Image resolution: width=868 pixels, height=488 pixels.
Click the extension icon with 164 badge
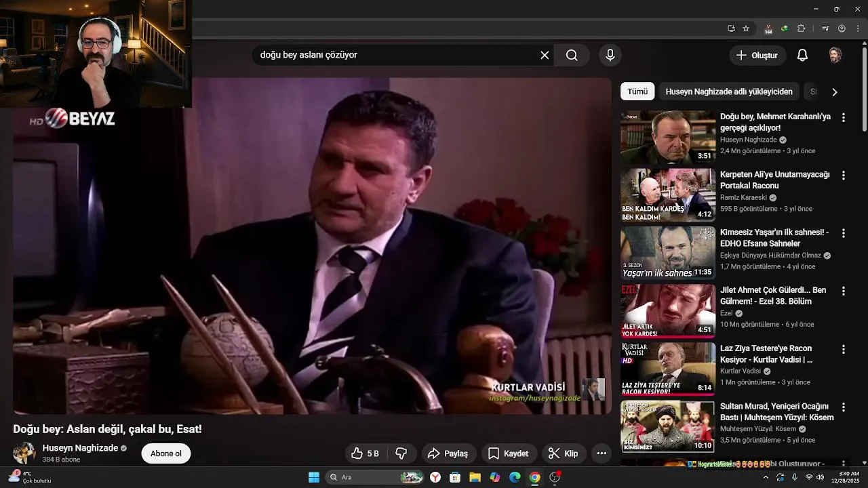[x=768, y=29]
